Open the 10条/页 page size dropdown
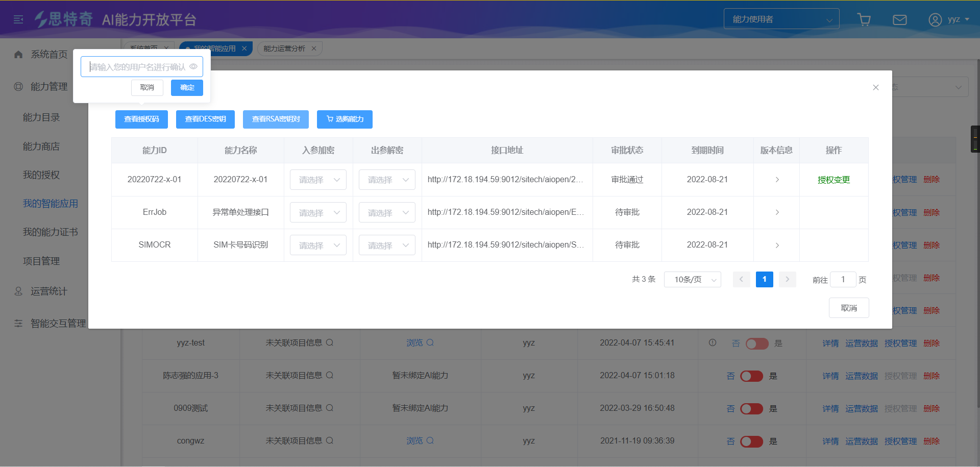This screenshot has height=467, width=980. pos(693,279)
